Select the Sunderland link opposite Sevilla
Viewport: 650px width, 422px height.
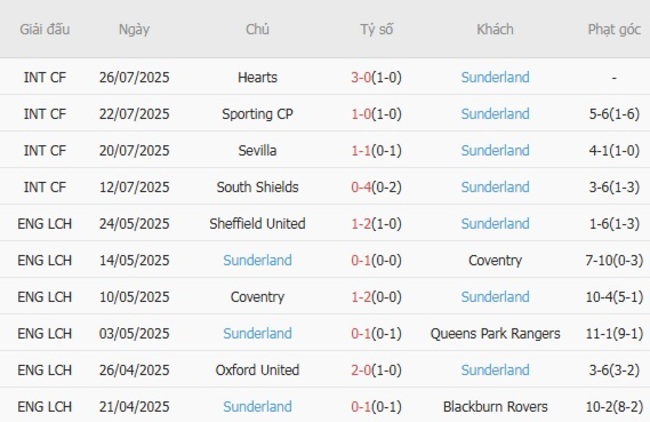point(495,150)
